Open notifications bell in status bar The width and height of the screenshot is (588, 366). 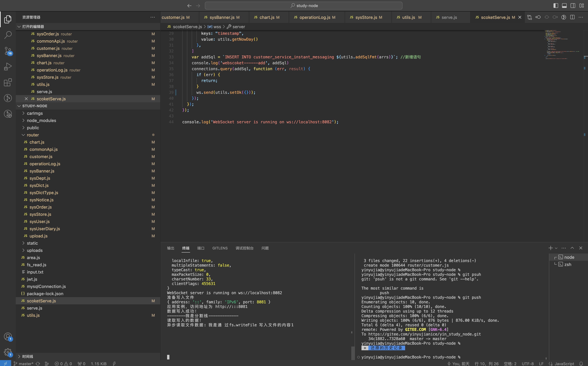click(581, 364)
